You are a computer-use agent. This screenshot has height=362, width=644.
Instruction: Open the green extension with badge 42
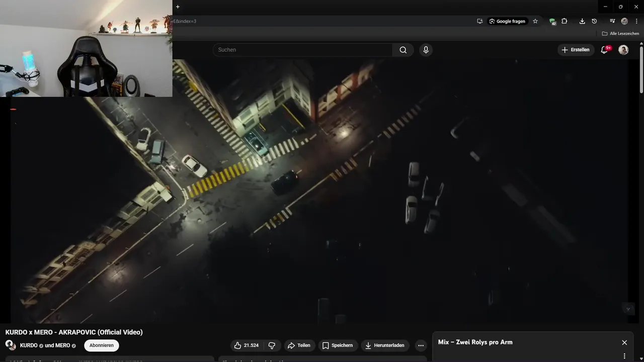(x=552, y=22)
